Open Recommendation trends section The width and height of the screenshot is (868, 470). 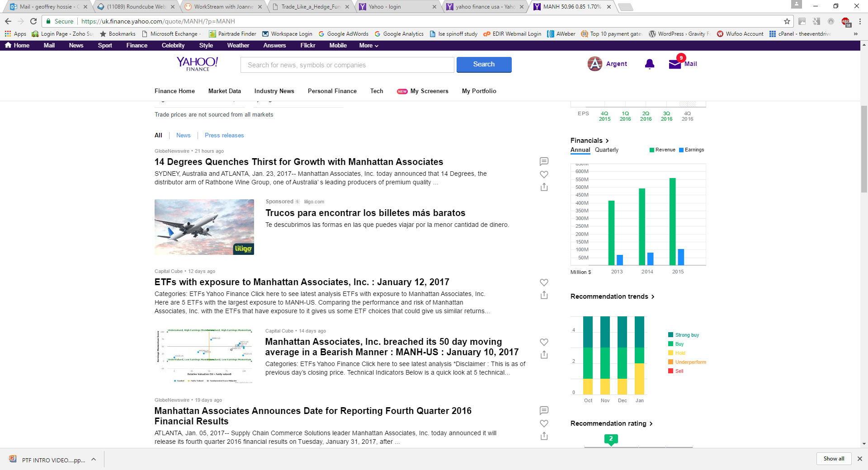click(x=612, y=296)
